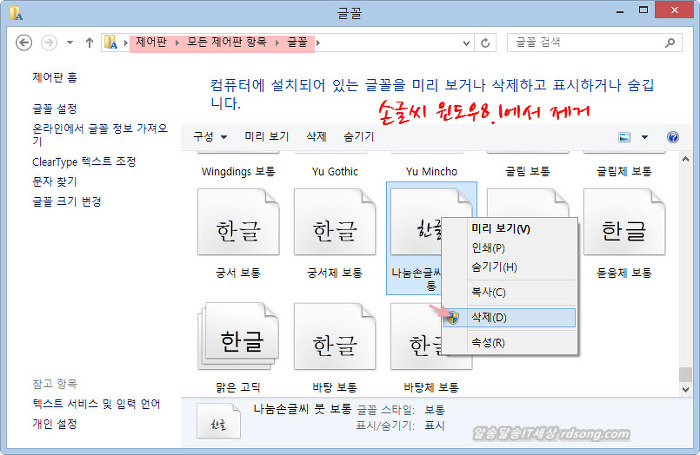Click the 미리 보기 toolbar button
This screenshot has width=700, height=455.
coord(266,136)
